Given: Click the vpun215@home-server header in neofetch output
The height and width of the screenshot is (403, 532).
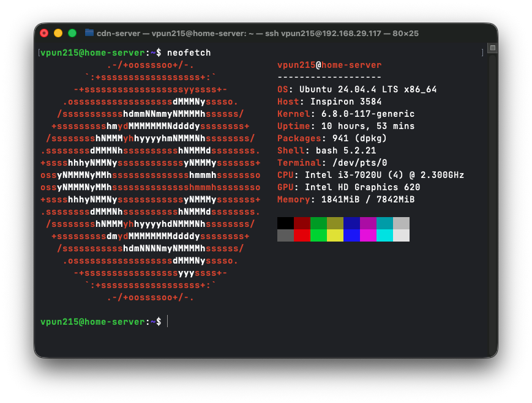Looking at the screenshot, I should click(329, 65).
